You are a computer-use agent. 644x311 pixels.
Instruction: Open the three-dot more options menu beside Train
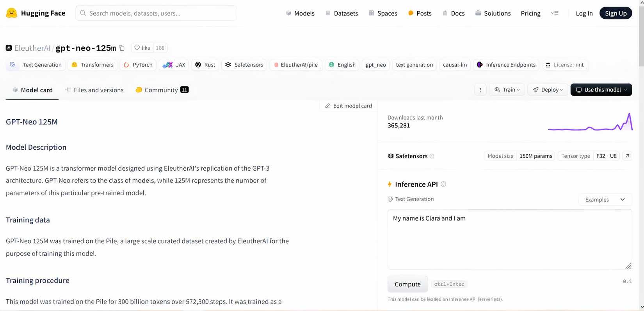point(480,90)
